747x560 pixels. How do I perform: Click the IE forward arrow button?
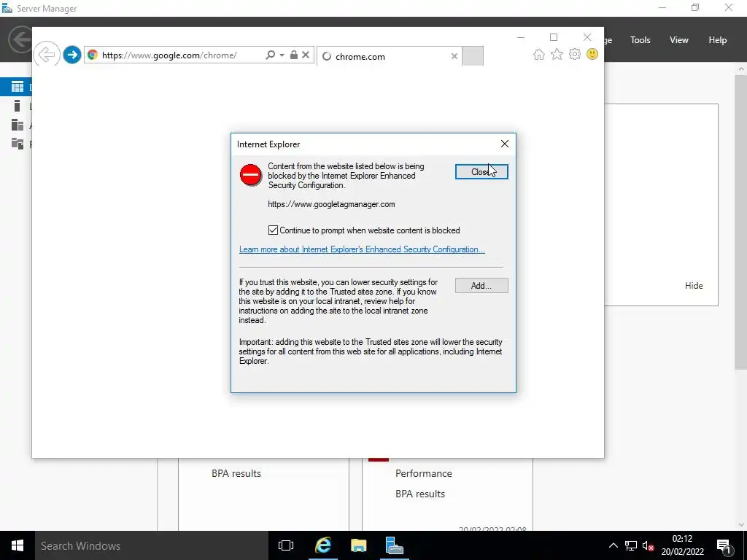point(72,55)
